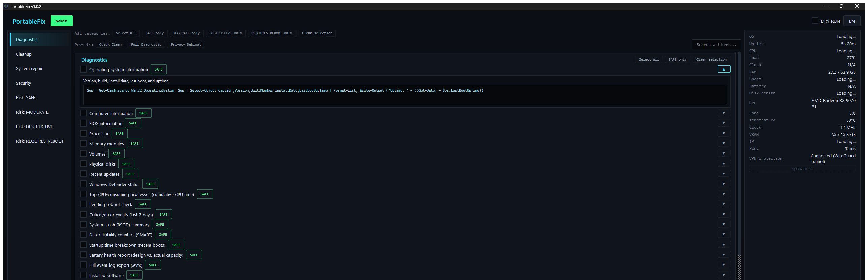Run the Speed test button
This screenshot has width=868, height=280.
click(x=802, y=169)
